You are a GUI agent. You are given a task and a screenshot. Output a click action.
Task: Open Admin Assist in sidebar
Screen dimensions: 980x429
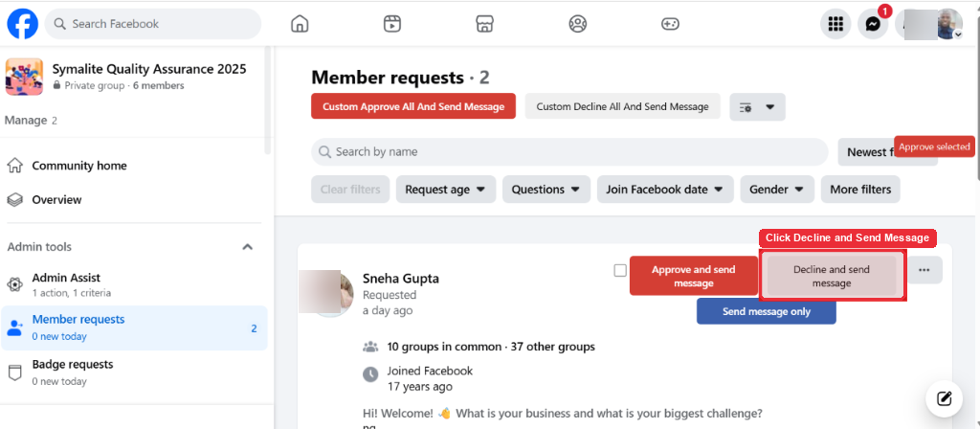tap(134, 283)
